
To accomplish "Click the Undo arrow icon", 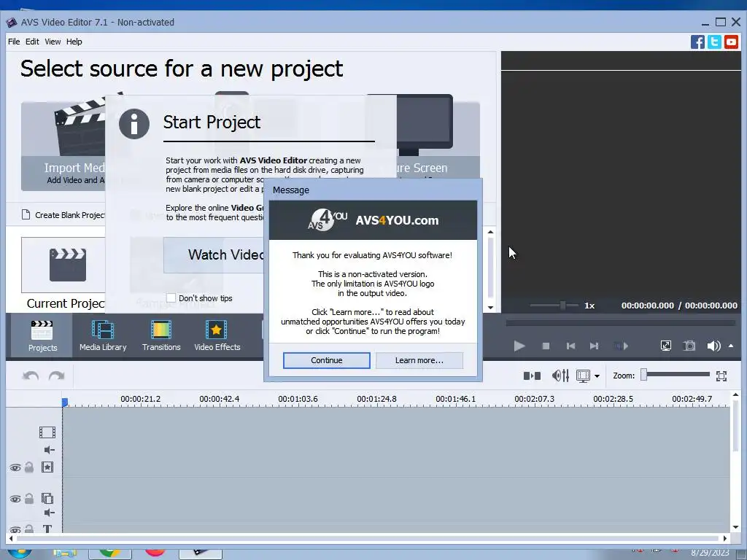I will (31, 376).
